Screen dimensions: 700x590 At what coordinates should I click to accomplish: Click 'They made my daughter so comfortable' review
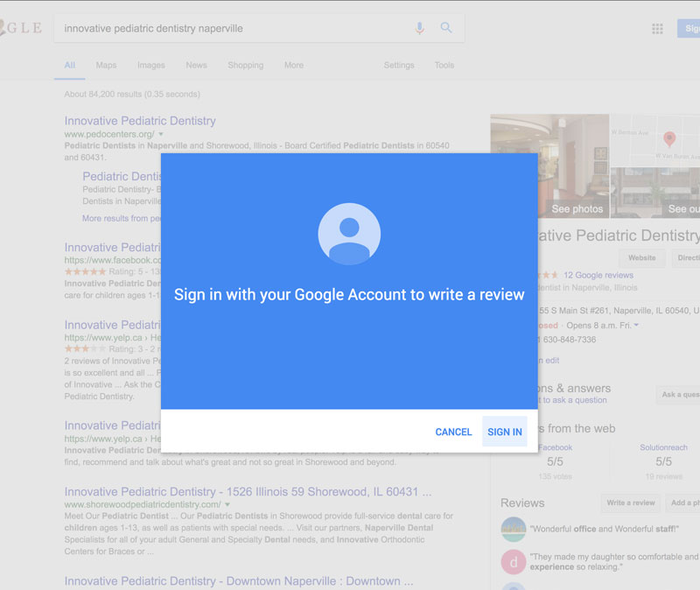tap(614, 562)
